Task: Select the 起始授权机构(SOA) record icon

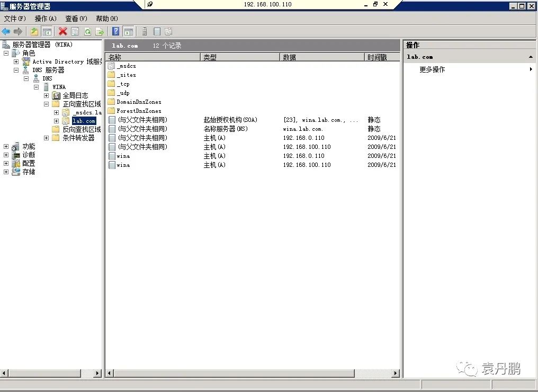Action: point(112,120)
